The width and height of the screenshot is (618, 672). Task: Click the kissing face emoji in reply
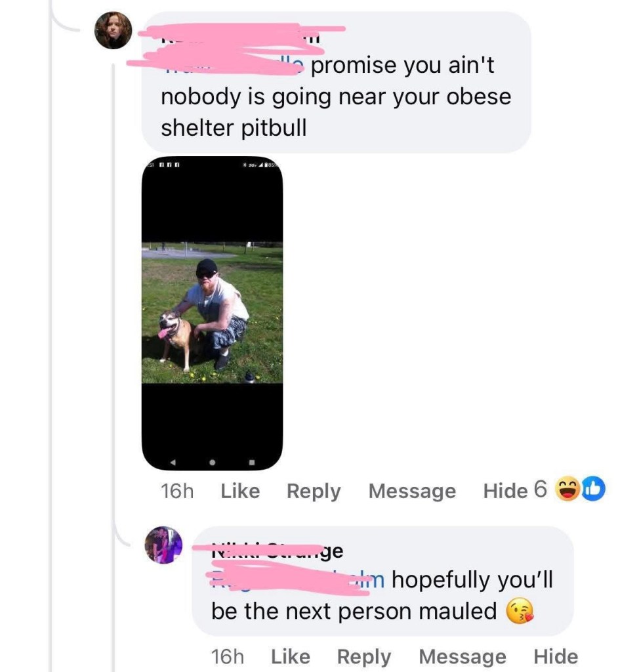tap(520, 612)
